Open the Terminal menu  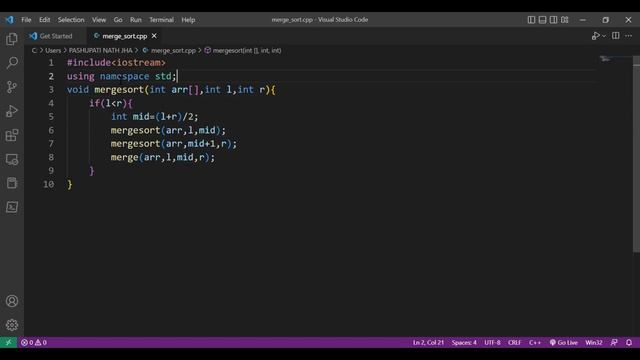coord(161,20)
